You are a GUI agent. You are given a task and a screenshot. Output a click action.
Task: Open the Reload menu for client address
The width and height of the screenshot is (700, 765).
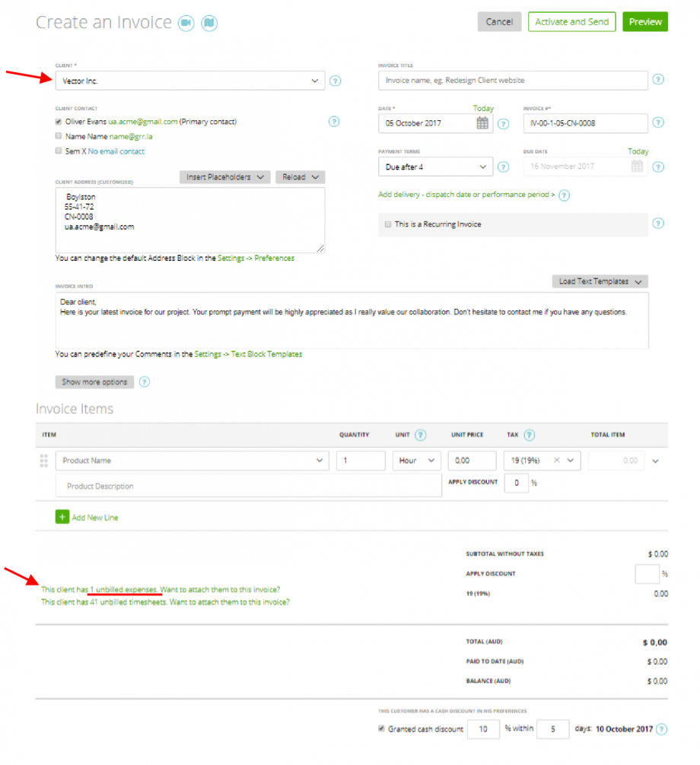coord(300,176)
